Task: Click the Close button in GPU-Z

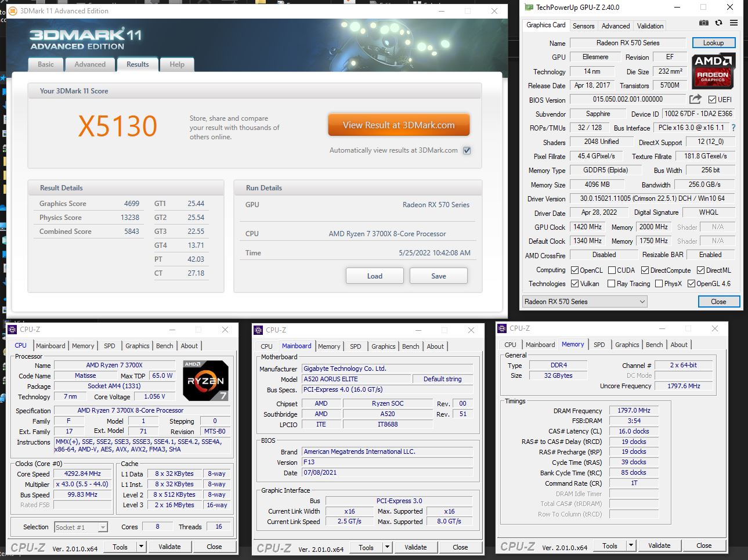Action: 718,302
